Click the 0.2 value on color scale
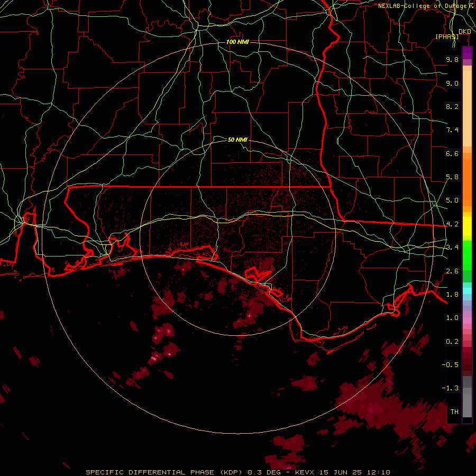 coord(452,342)
